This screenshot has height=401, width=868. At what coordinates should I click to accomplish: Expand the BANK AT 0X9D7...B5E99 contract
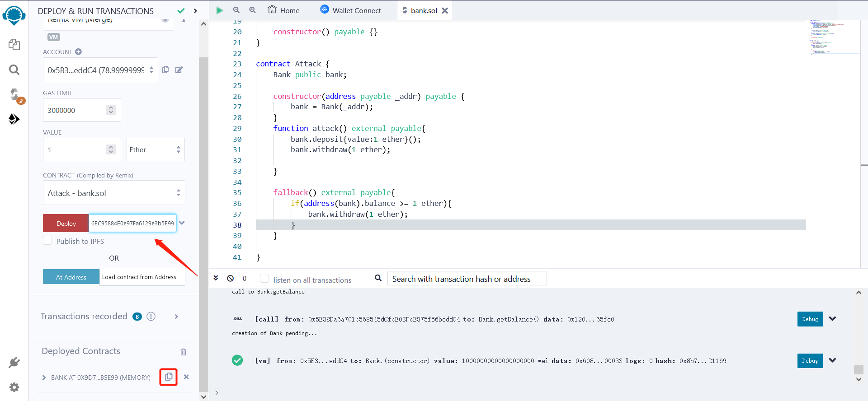(x=44, y=378)
